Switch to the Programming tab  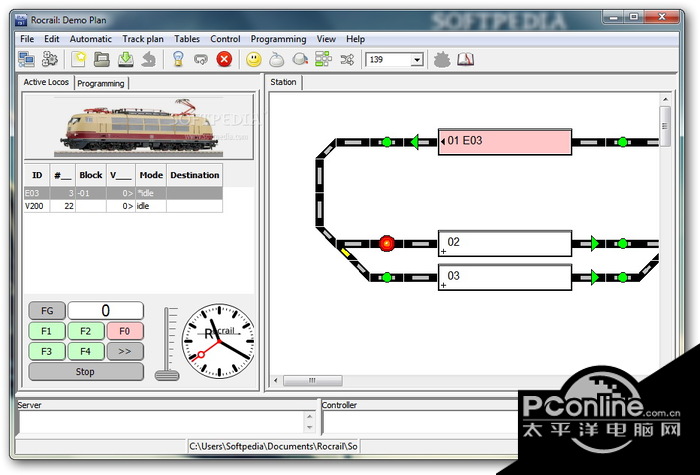(101, 83)
